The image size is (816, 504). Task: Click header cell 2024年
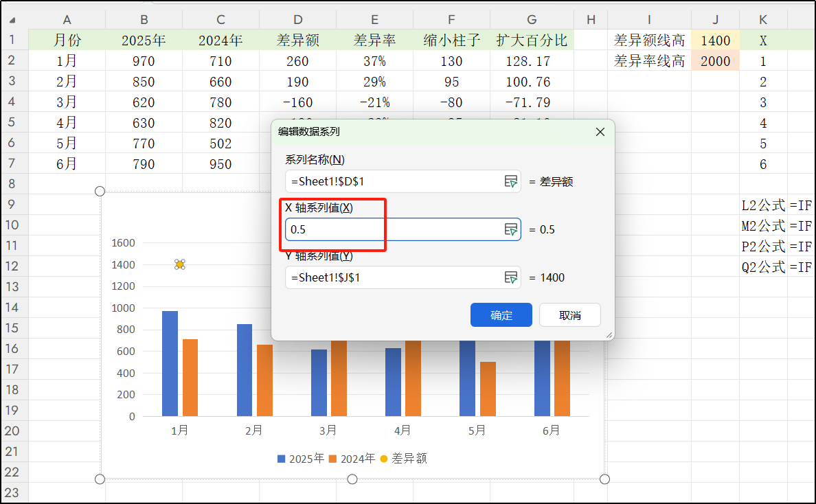pyautogui.click(x=220, y=40)
